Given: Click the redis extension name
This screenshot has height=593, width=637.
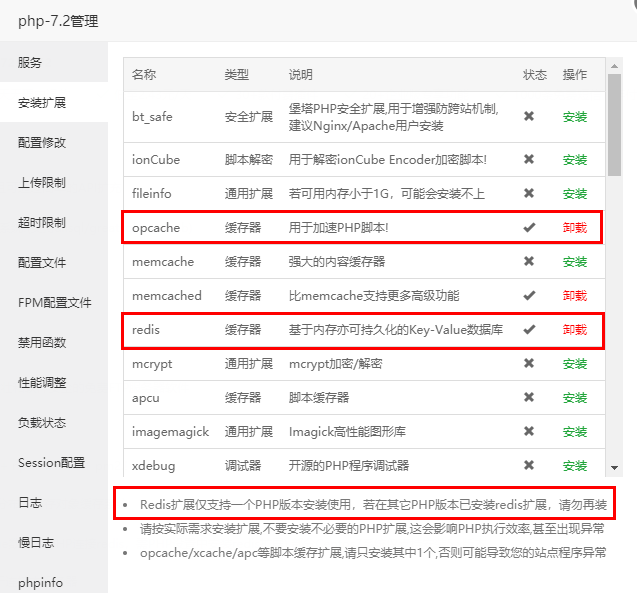Looking at the screenshot, I should pyautogui.click(x=146, y=330).
